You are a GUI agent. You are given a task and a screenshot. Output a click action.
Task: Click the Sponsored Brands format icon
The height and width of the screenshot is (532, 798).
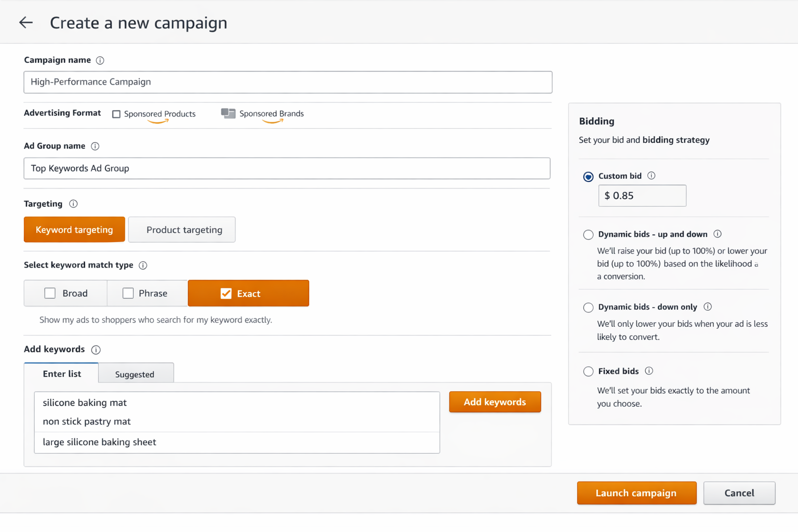(228, 113)
